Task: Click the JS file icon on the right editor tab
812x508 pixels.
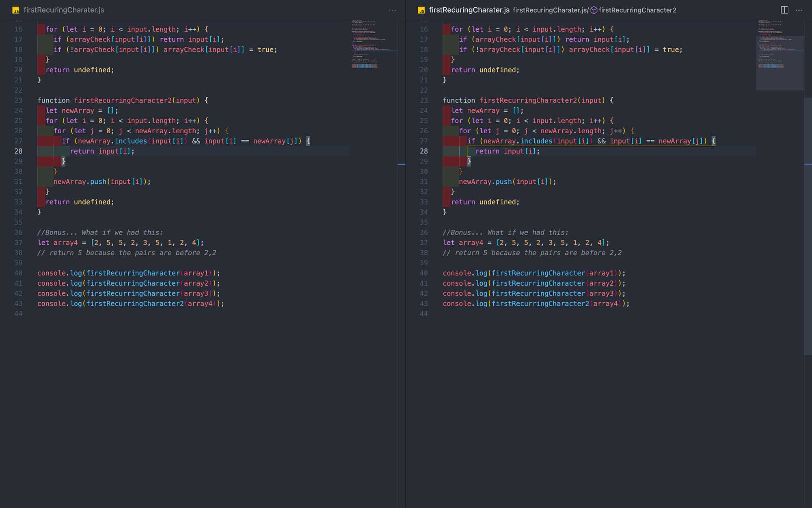Action: (421, 10)
